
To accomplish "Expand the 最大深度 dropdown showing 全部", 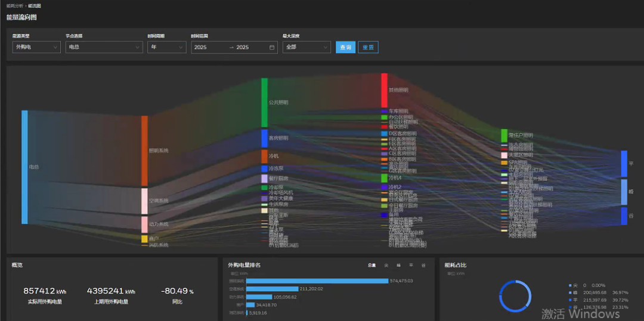I will (x=306, y=47).
